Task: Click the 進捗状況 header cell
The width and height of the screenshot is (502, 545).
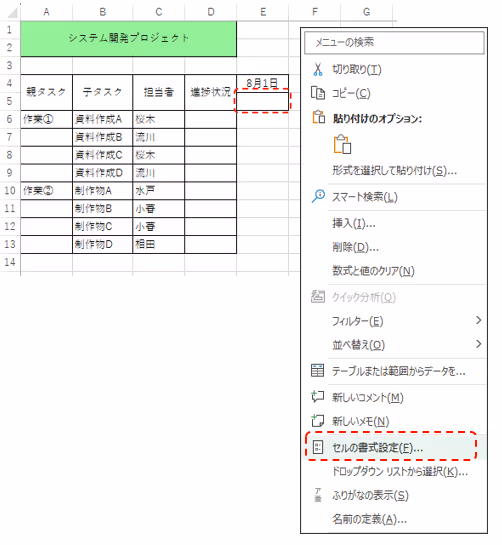Action: (x=211, y=92)
